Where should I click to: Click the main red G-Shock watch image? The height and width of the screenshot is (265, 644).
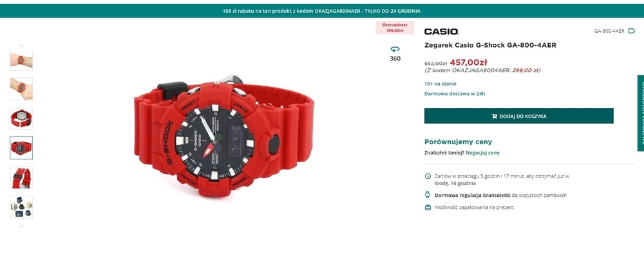[224, 135]
